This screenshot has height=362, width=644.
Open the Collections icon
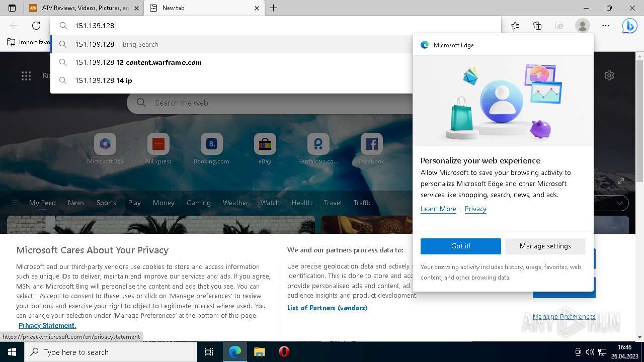point(537,26)
